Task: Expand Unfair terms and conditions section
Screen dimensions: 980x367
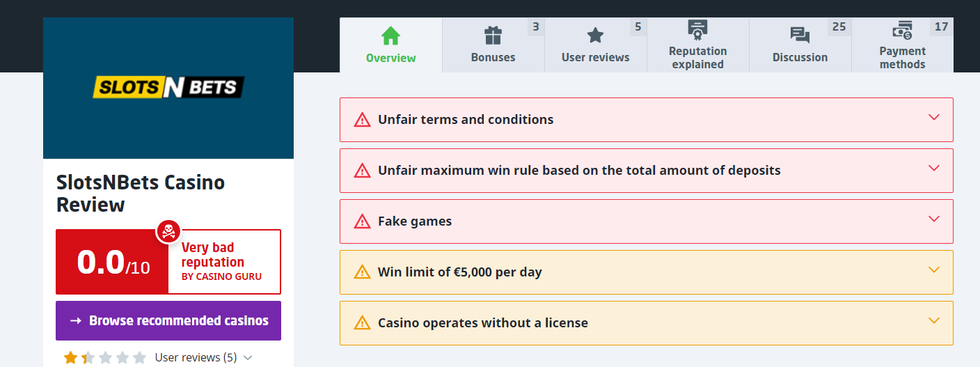Action: tap(934, 117)
